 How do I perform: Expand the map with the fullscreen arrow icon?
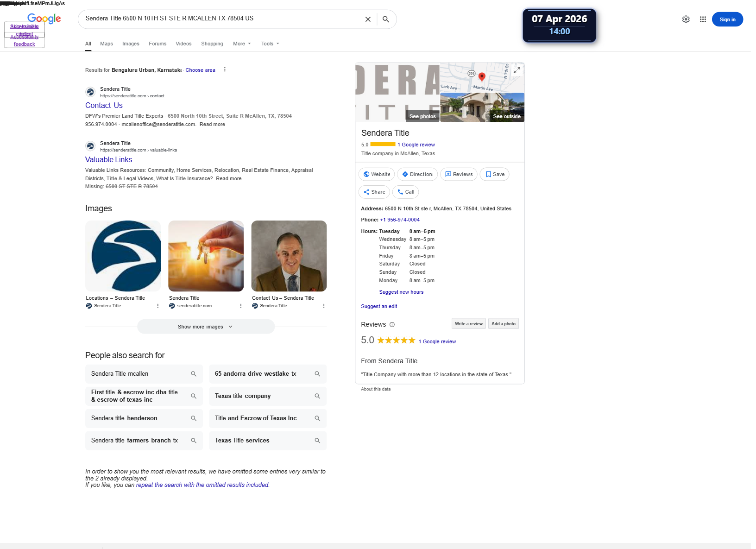click(x=517, y=69)
